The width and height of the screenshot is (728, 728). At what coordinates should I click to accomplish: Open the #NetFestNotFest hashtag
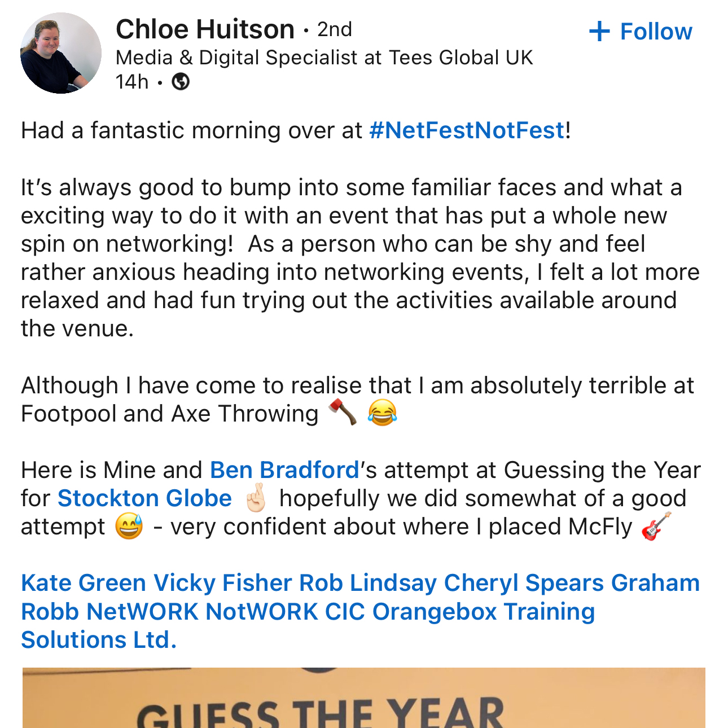pyautogui.click(x=467, y=130)
